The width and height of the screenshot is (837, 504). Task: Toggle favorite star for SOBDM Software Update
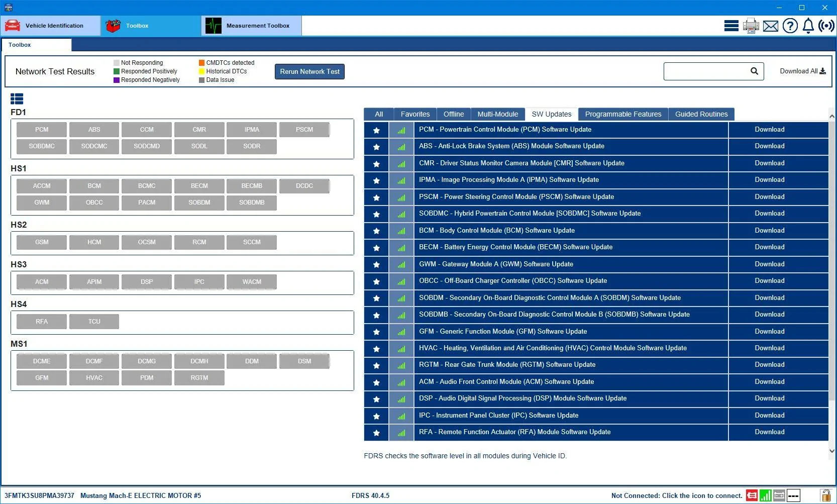[x=376, y=298]
